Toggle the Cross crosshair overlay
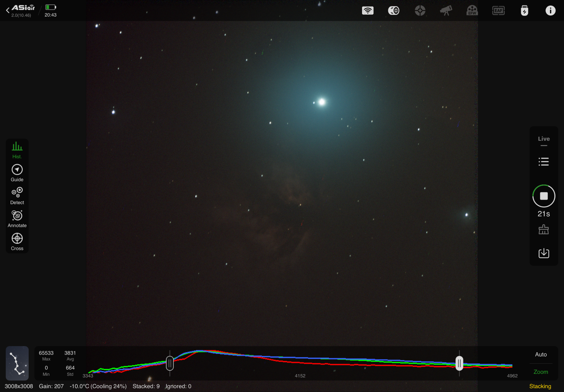The width and height of the screenshot is (564, 392). tap(17, 242)
